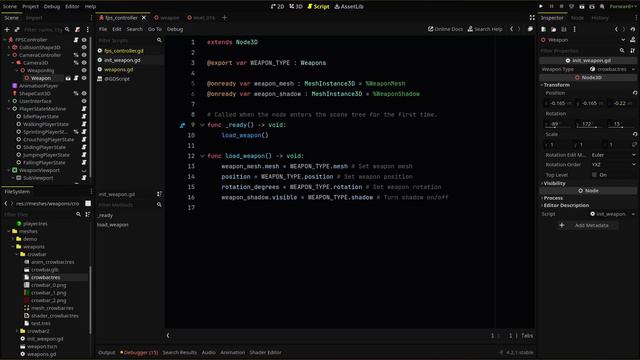Hide the CameraController node

click(84, 55)
